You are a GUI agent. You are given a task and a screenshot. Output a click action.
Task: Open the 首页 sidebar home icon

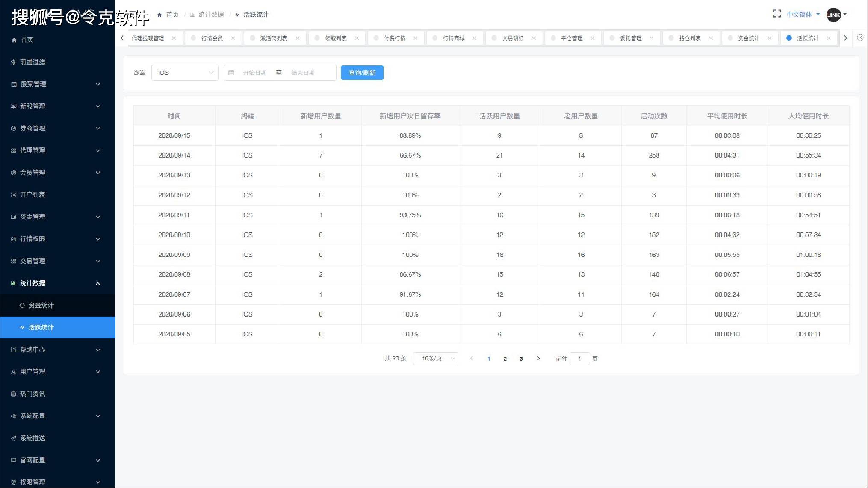pyautogui.click(x=14, y=40)
